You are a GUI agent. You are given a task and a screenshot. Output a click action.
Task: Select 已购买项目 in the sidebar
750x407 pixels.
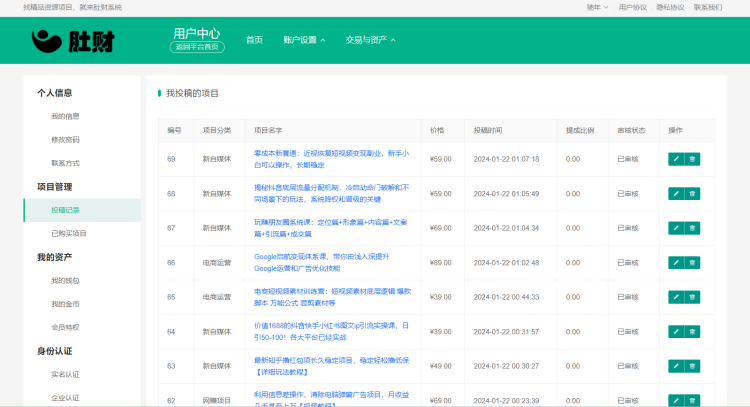point(69,233)
